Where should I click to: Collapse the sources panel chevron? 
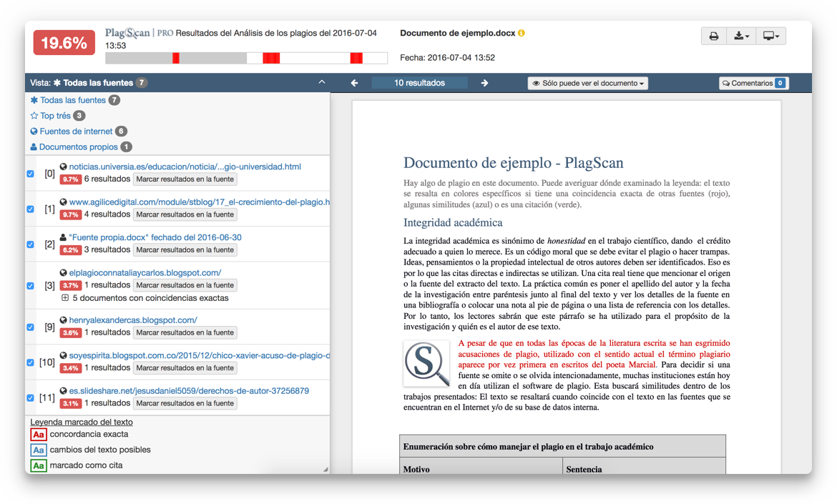pyautogui.click(x=321, y=82)
